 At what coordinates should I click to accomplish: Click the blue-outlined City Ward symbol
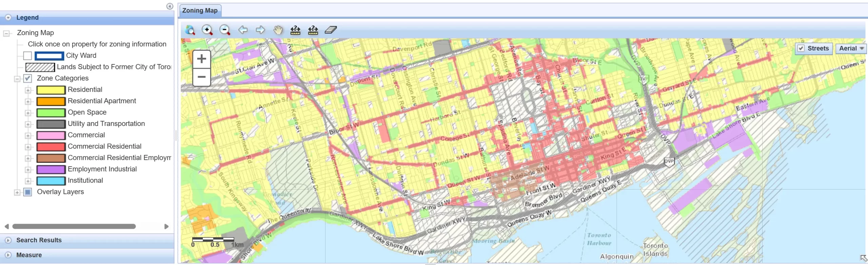click(49, 56)
